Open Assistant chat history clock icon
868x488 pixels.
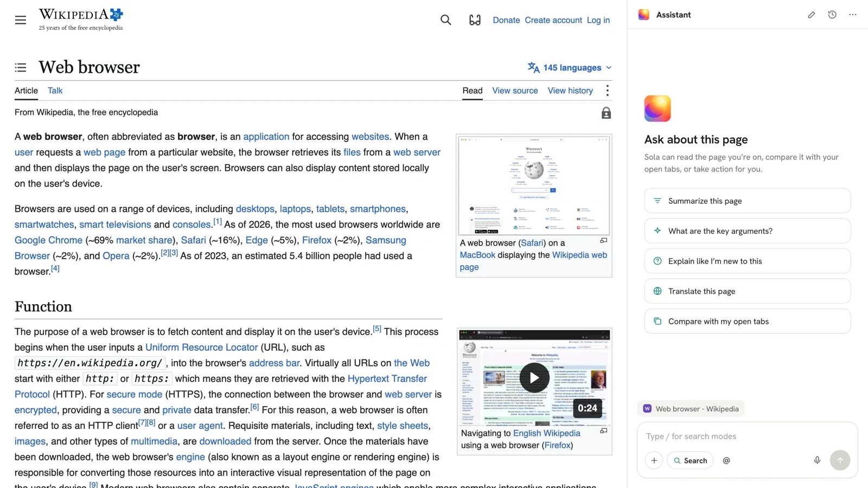(832, 15)
